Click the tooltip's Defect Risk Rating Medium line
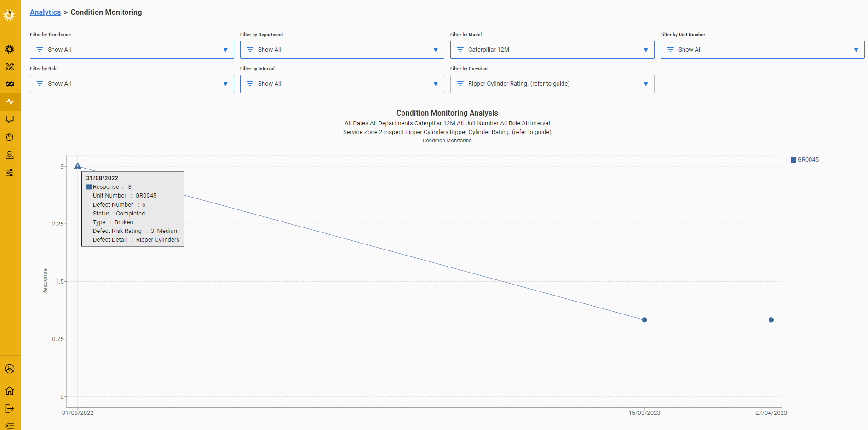 136,231
